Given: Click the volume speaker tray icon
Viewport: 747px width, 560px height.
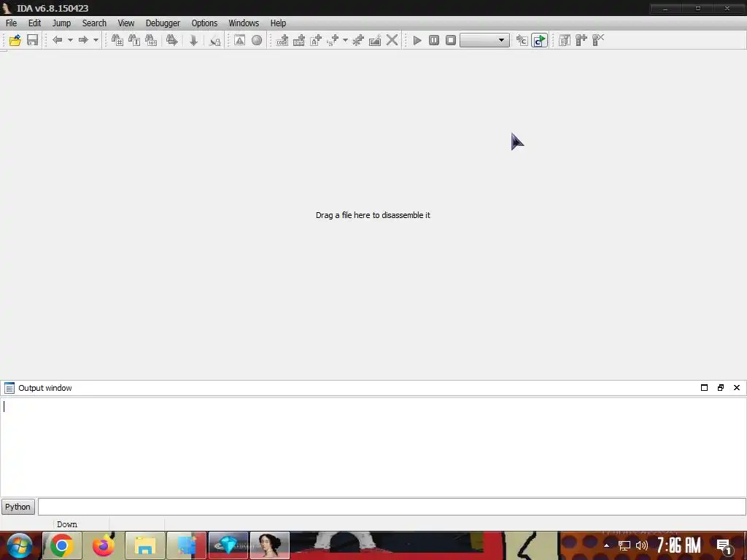Looking at the screenshot, I should 642,545.
